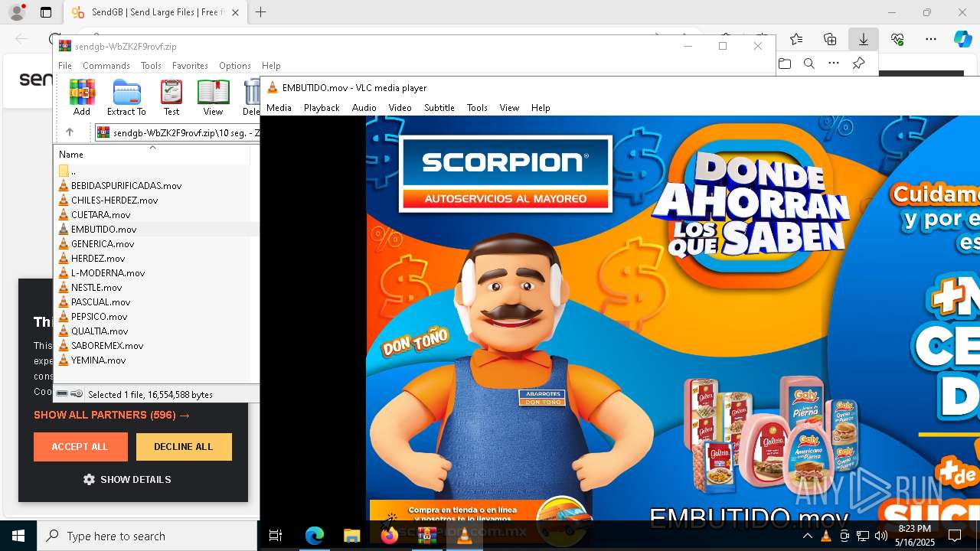Switch to WinRAR via taskbar icon
The width and height of the screenshot is (980, 551).
click(426, 536)
